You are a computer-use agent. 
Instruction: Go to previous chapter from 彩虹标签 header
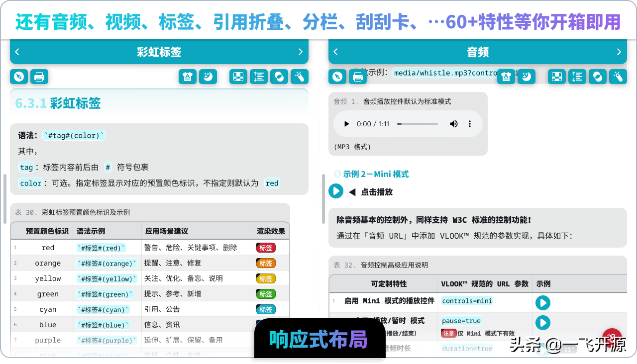tap(17, 52)
